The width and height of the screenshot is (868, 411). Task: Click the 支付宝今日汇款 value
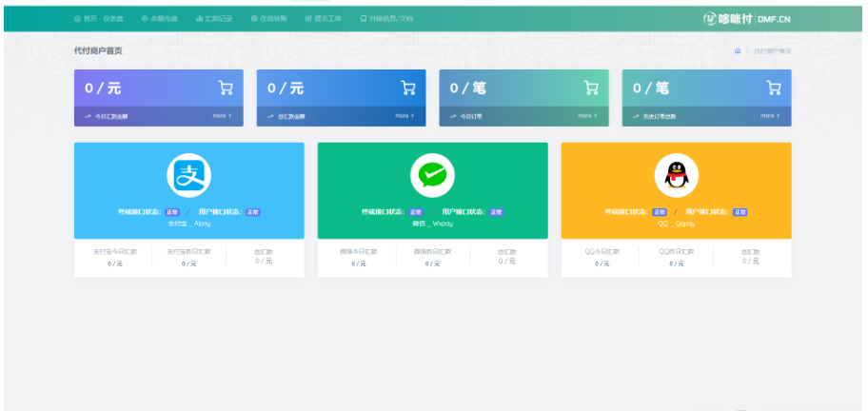coord(115,264)
